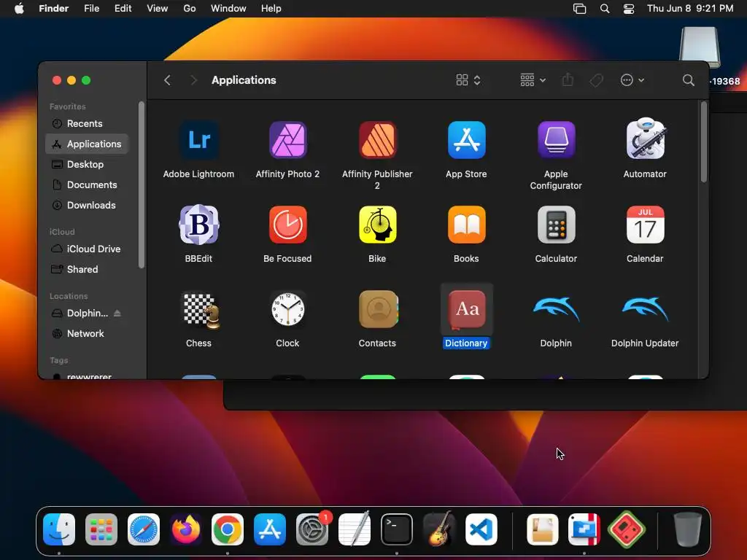Open Recents in sidebar
This screenshot has width=747, height=560.
87,124
